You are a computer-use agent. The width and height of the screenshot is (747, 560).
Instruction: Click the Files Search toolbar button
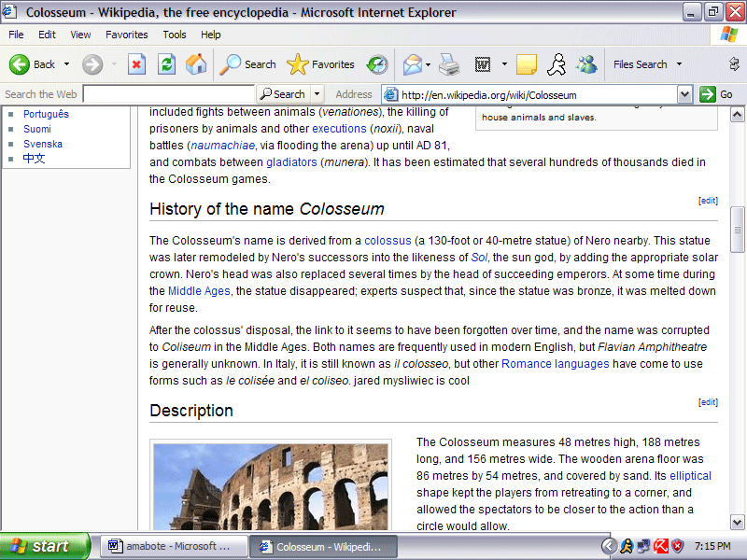coord(640,64)
